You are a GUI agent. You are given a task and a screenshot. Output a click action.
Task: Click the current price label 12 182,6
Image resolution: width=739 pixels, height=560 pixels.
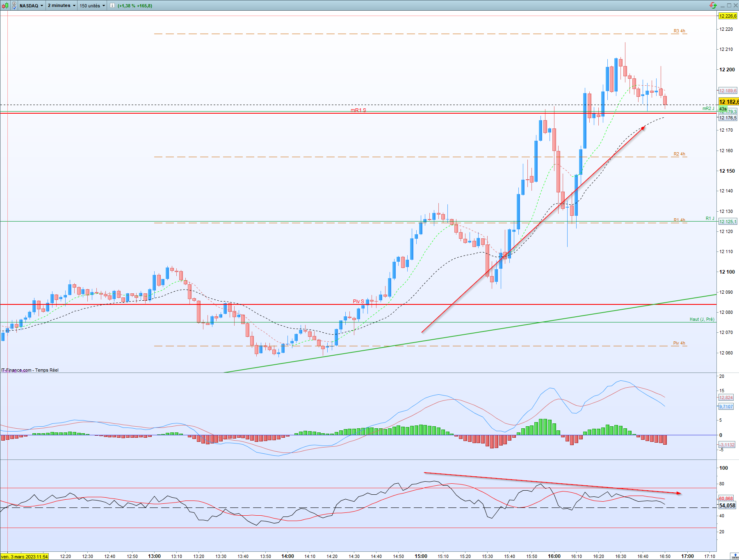click(729, 102)
